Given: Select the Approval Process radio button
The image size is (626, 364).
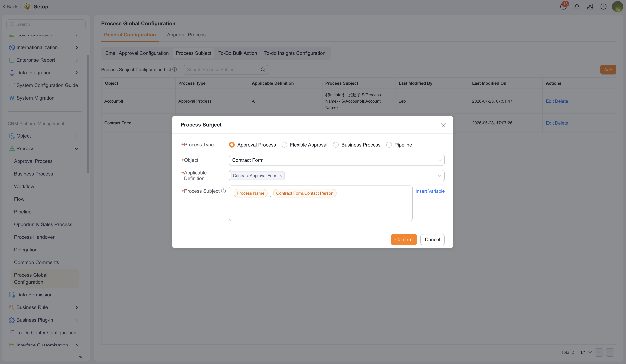Looking at the screenshot, I should click(232, 145).
